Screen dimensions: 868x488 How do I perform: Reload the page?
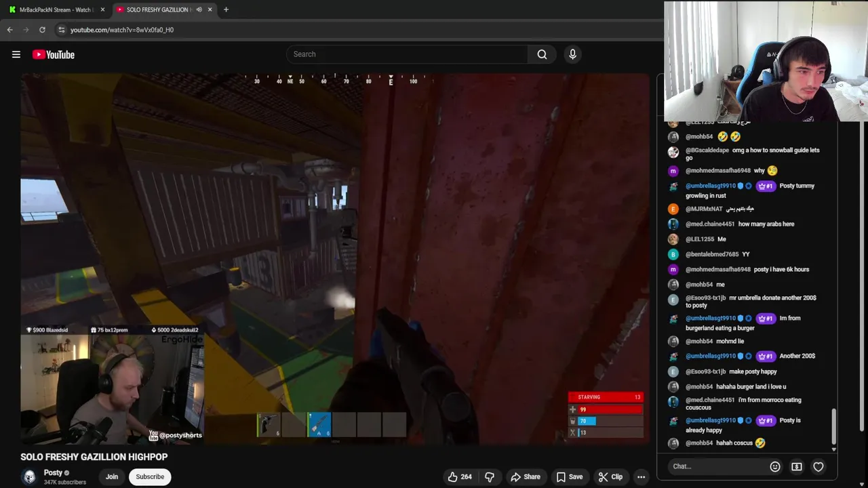tap(42, 30)
